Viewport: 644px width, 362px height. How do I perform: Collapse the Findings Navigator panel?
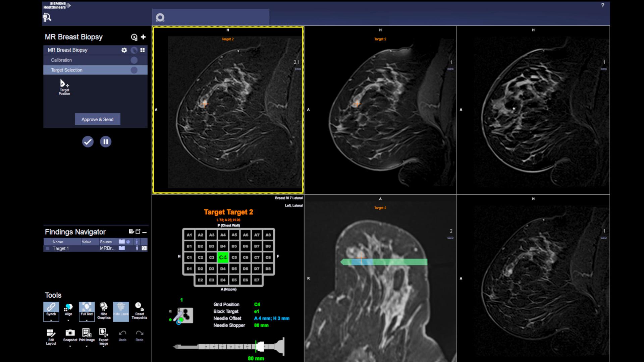[x=145, y=232]
